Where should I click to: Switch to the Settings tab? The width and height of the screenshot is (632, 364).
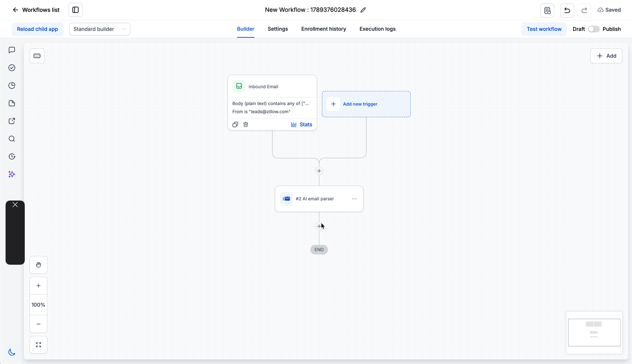tap(278, 29)
